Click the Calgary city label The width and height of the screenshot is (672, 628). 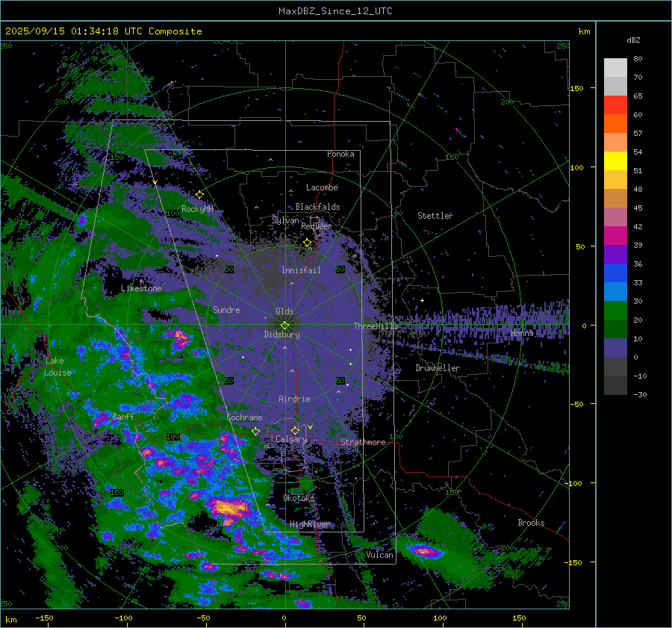[291, 439]
